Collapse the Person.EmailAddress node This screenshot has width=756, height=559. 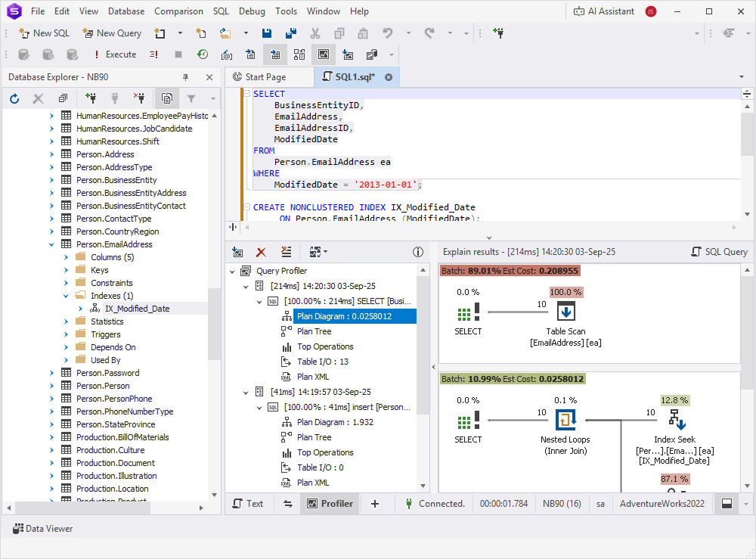[51, 244]
